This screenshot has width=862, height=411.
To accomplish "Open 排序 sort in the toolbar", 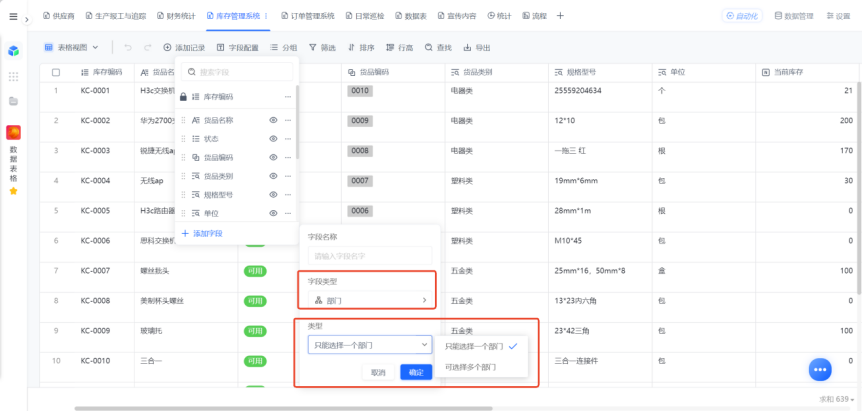I will pos(361,48).
